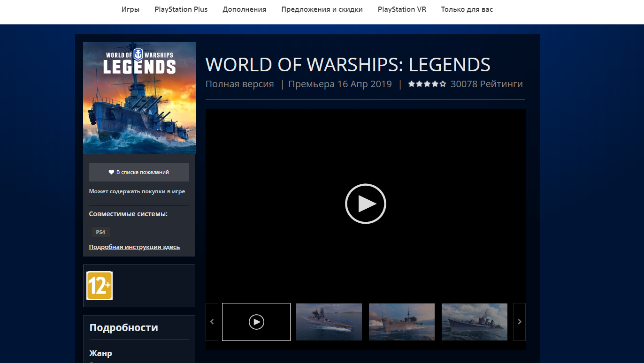
Task: Open the World of Warships Legends cover art
Action: [x=139, y=98]
